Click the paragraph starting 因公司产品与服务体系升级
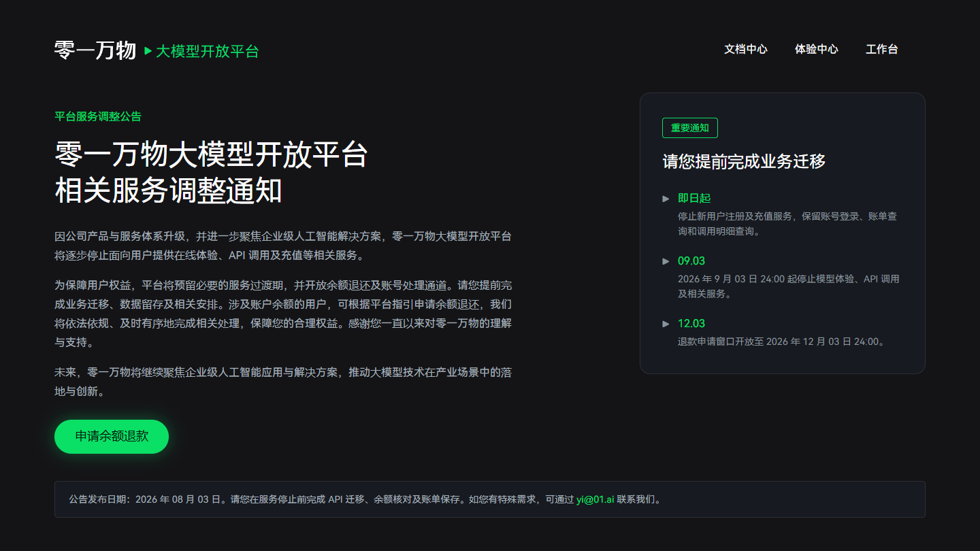This screenshot has height=551, width=980. click(283, 246)
